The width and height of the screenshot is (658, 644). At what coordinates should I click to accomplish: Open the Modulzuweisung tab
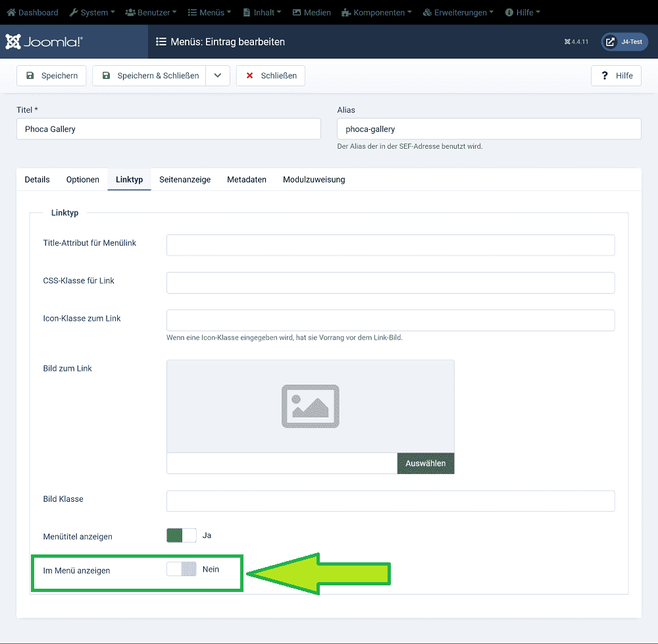314,180
